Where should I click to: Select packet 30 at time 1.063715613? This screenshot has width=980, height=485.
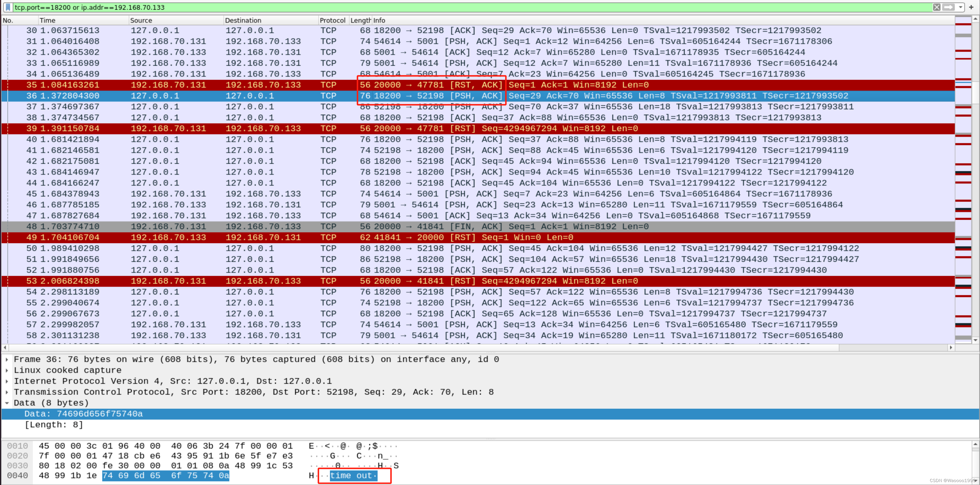point(478,30)
